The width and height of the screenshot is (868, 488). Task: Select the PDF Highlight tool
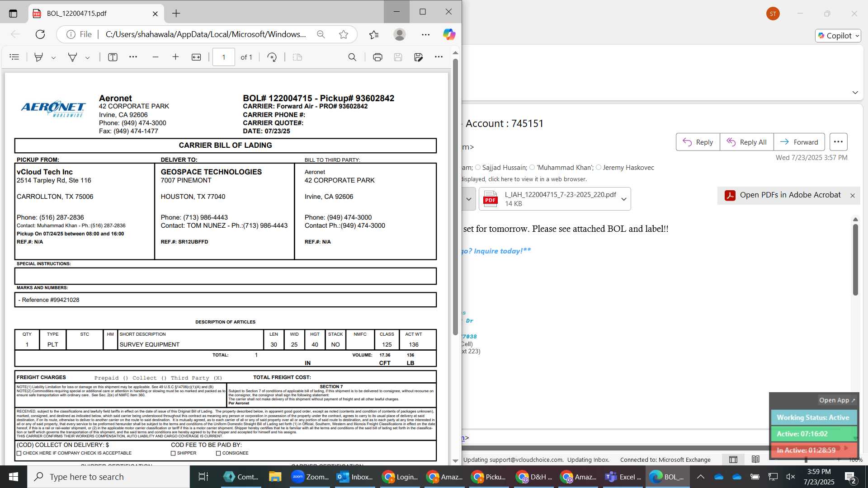[39, 57]
